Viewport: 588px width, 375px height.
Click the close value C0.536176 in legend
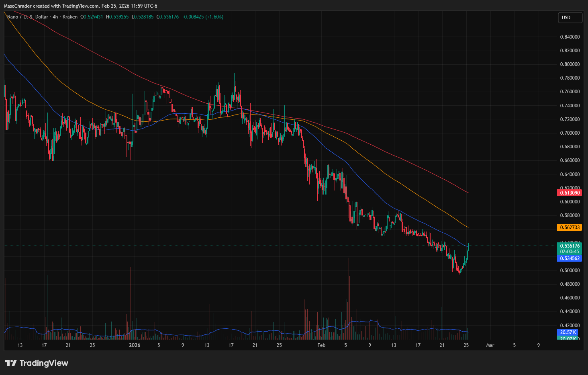(x=167, y=17)
